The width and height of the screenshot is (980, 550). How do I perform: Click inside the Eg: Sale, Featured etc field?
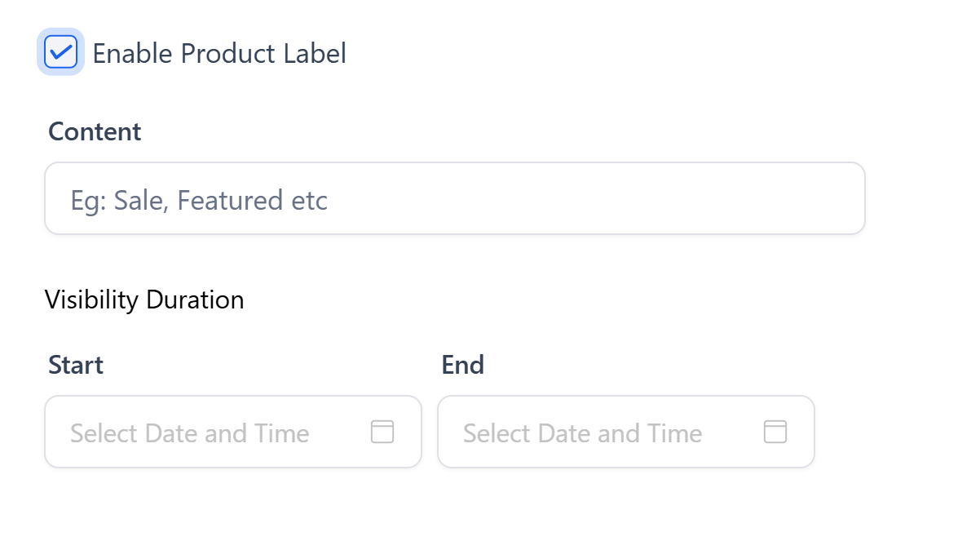[455, 198]
